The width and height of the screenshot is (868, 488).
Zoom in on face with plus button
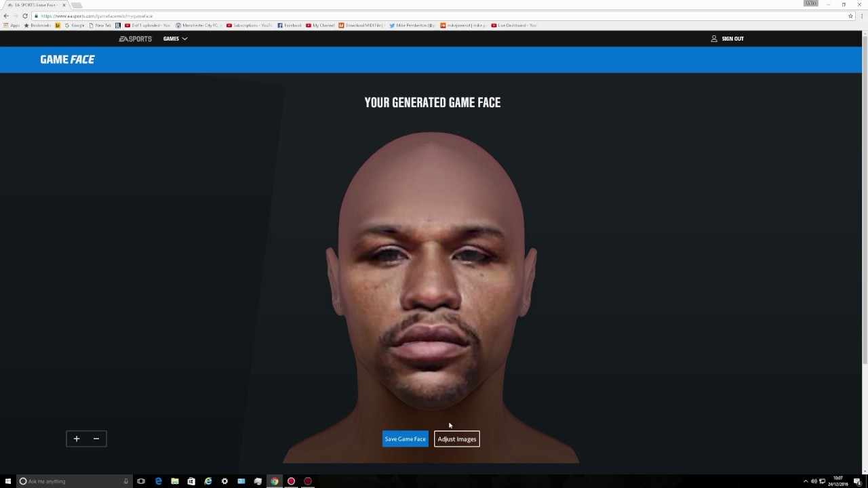pyautogui.click(x=77, y=439)
